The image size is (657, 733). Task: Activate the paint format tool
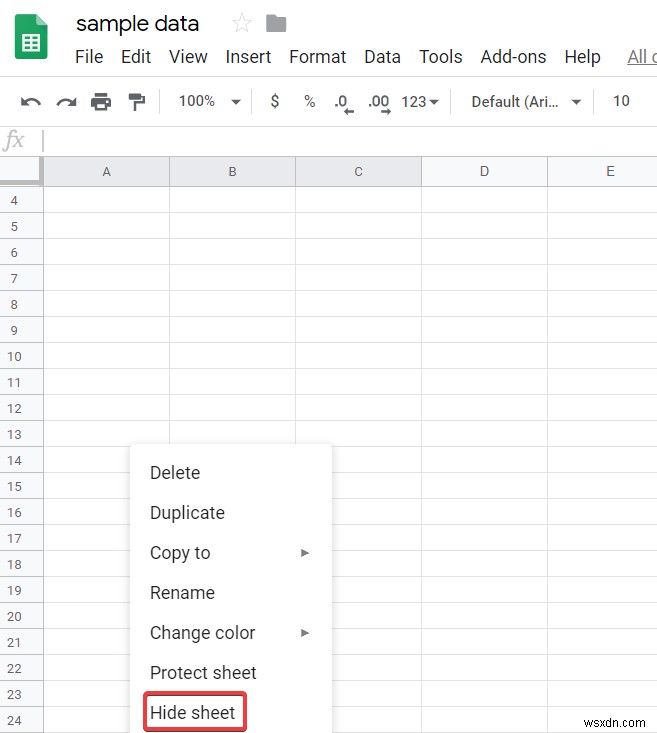[x=137, y=101]
